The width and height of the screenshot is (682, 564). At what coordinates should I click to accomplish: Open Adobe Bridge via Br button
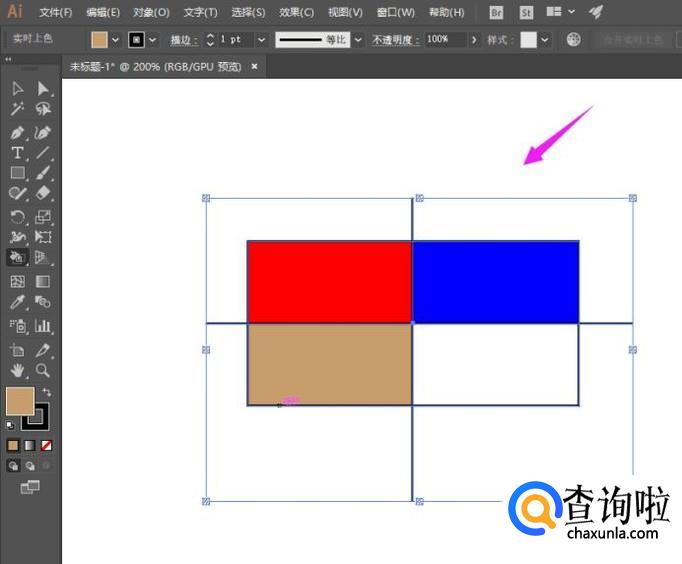[x=496, y=12]
